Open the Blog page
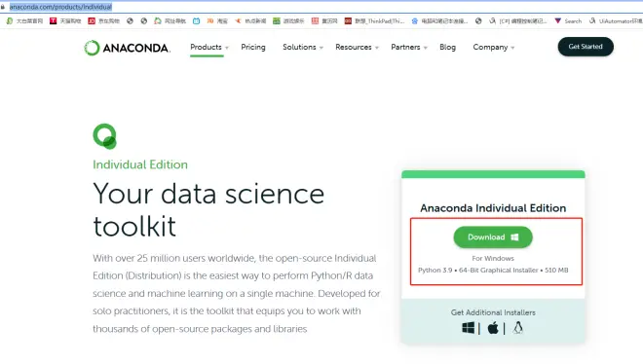The image size is (643, 364). tap(447, 47)
